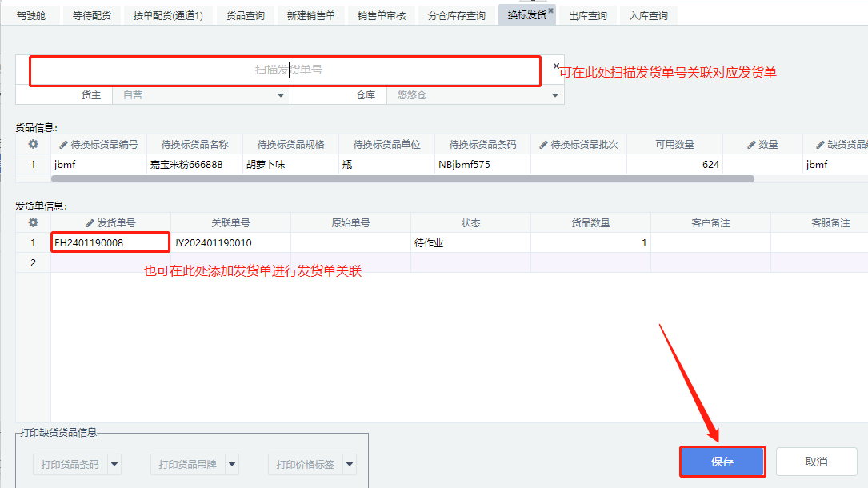
Task: Expand the 仓库 dropdown
Action: pyautogui.click(x=555, y=95)
